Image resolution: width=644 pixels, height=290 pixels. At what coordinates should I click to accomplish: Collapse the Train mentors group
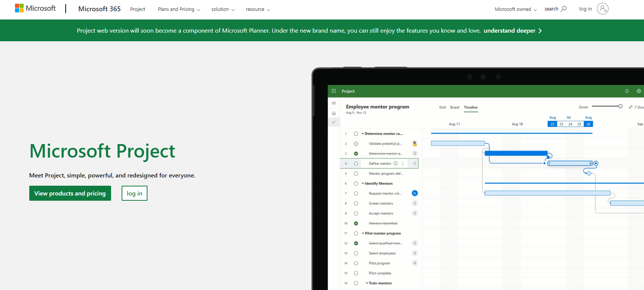367,283
